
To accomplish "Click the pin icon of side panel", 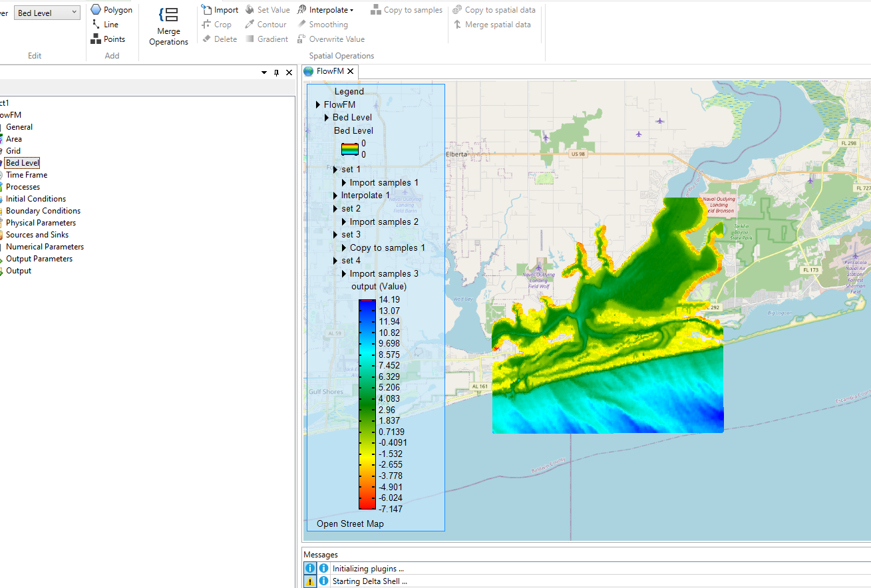I will (276, 73).
